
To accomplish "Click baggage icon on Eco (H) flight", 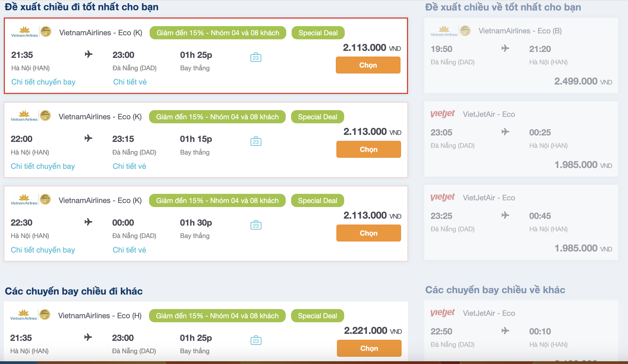I will click(x=256, y=340).
